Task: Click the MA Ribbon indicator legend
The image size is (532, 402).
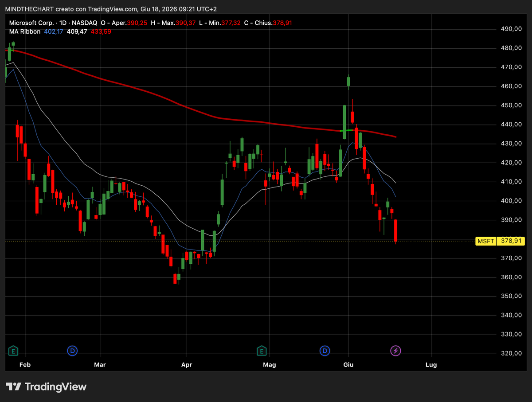Action: click(25, 31)
